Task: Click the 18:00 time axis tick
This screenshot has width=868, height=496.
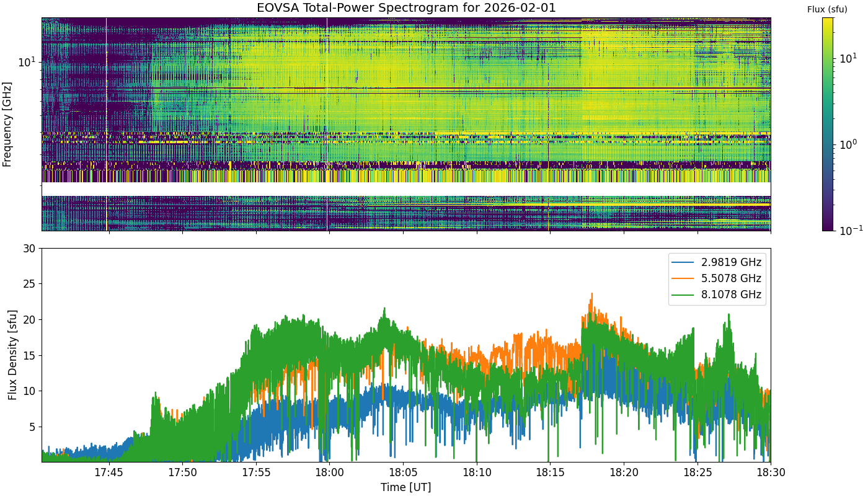Action: click(329, 472)
